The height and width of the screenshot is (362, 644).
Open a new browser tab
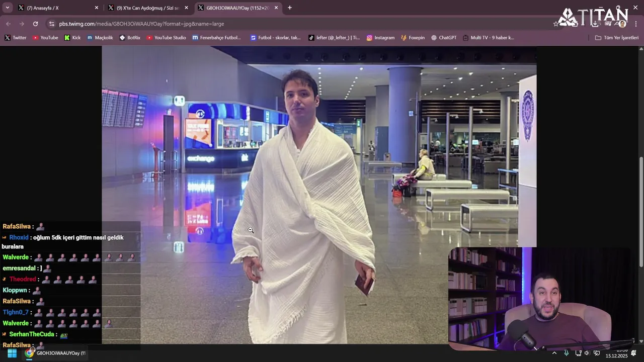289,8
